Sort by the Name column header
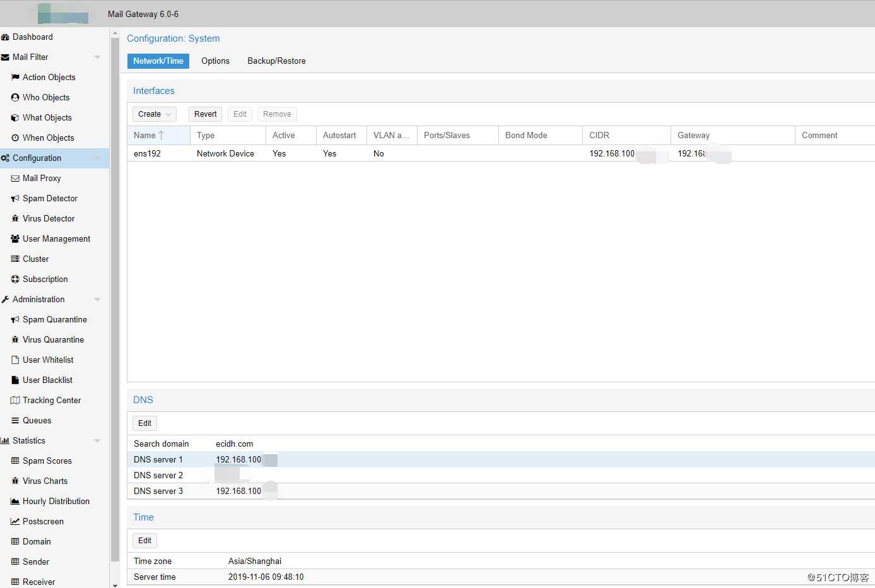 tap(158, 136)
